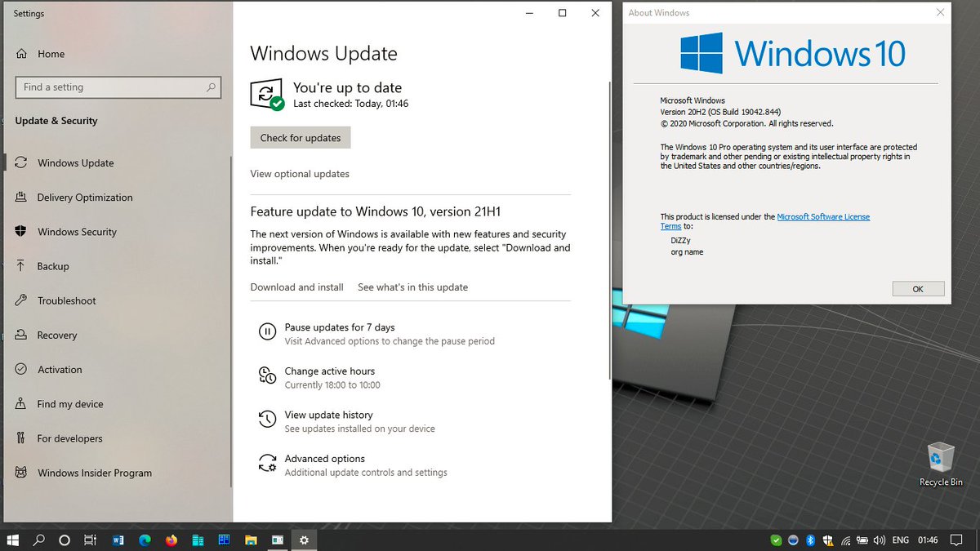Click the Settings gear on the taskbar
The image size is (980, 551).
click(x=304, y=540)
